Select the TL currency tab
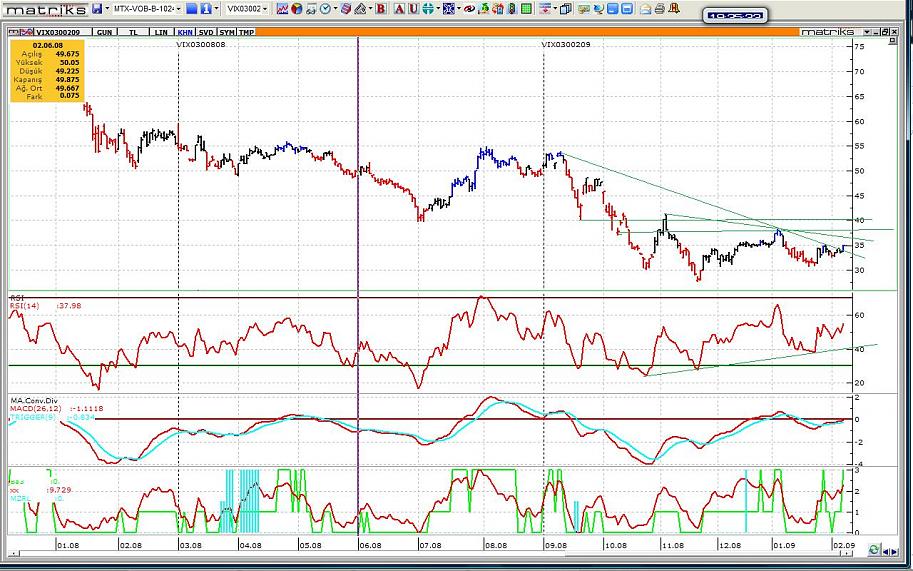The width and height of the screenshot is (913, 571). coord(131,32)
